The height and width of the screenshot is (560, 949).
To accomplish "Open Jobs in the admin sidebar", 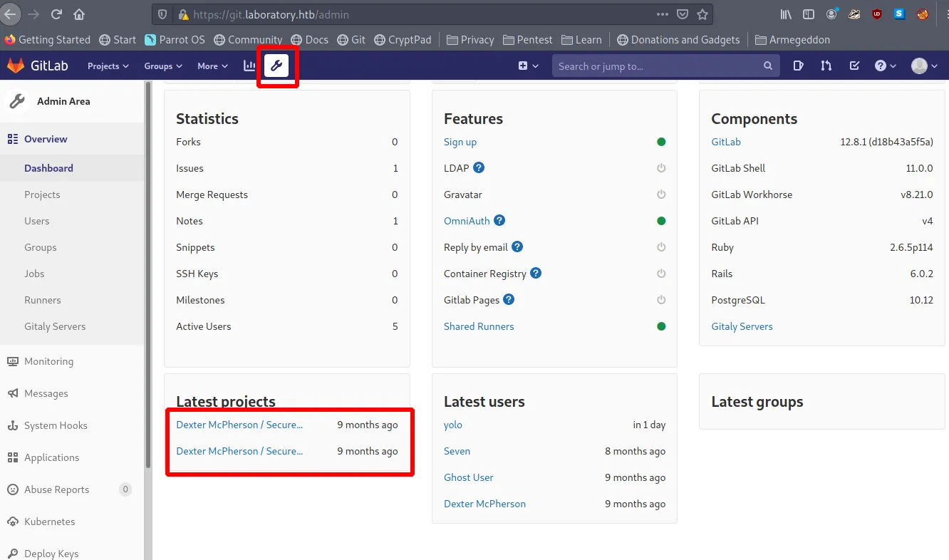I will pos(34,274).
